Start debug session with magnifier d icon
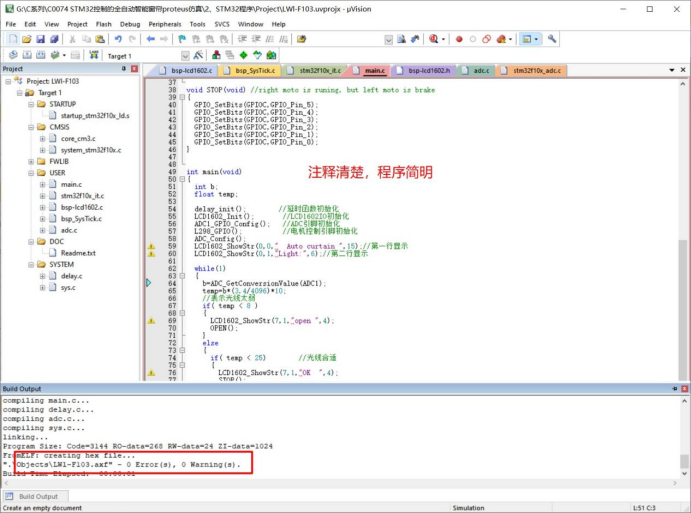 point(434,39)
